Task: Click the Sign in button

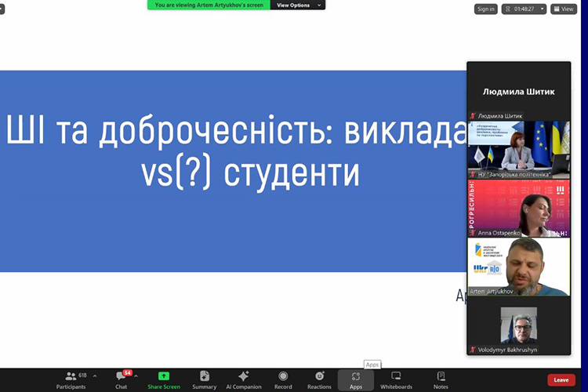Action: [485, 9]
